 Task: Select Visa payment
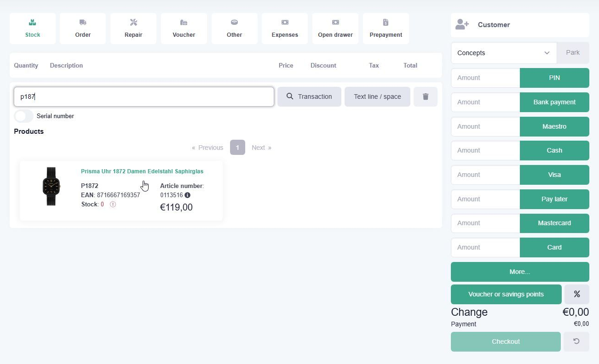(554, 175)
